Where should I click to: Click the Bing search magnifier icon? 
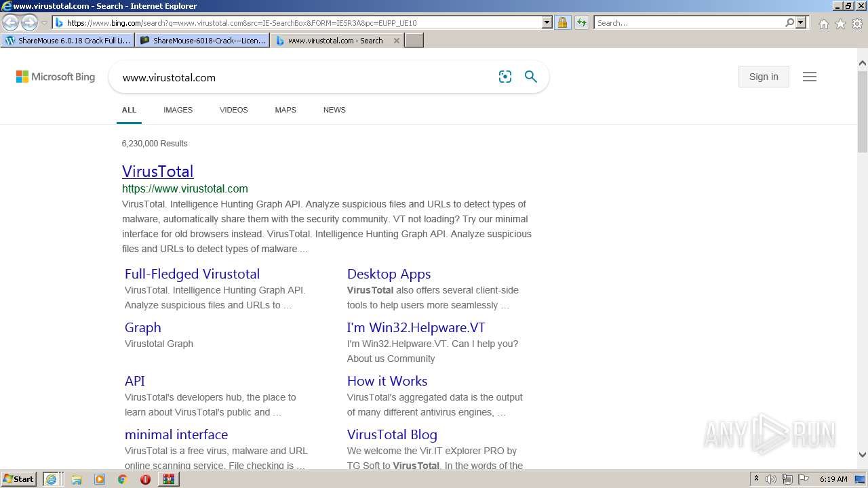531,77
